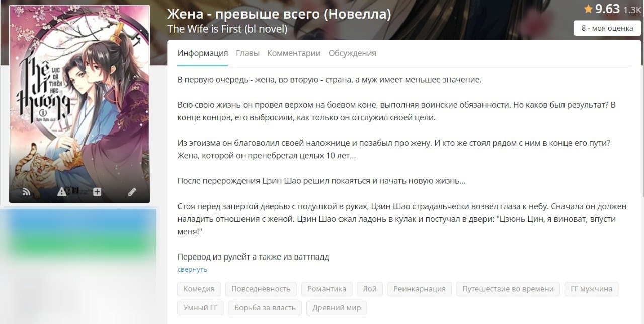Collapse description via свернуть link

click(x=192, y=269)
